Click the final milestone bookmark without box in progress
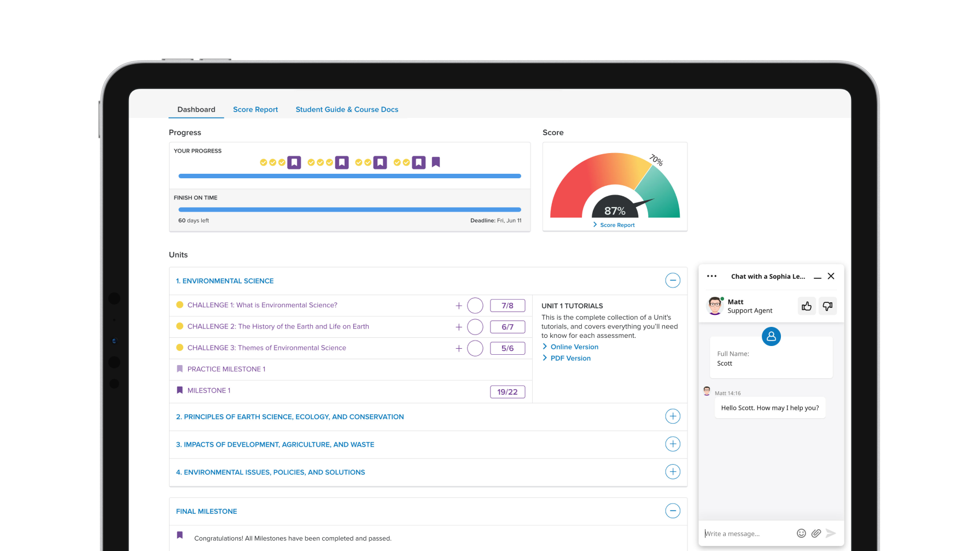 (436, 162)
